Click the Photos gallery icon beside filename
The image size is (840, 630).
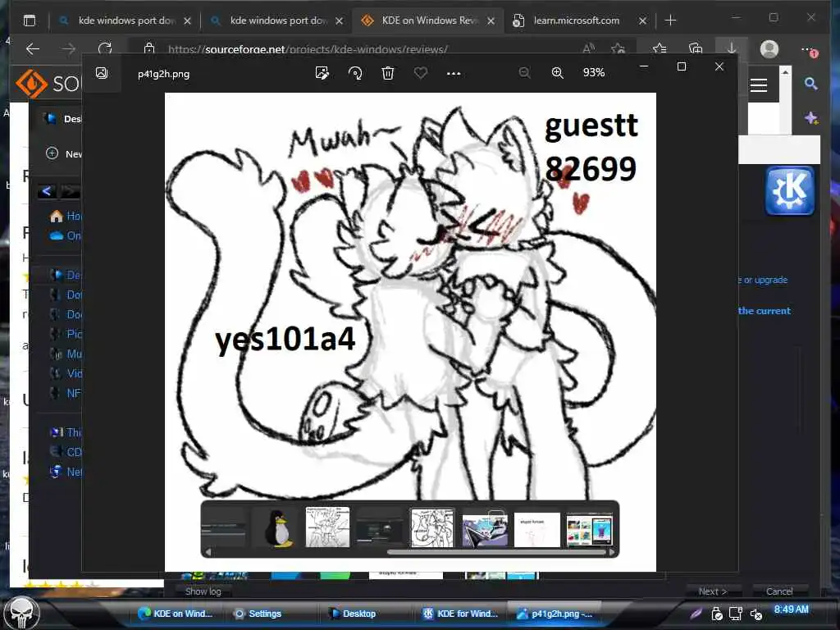(102, 73)
